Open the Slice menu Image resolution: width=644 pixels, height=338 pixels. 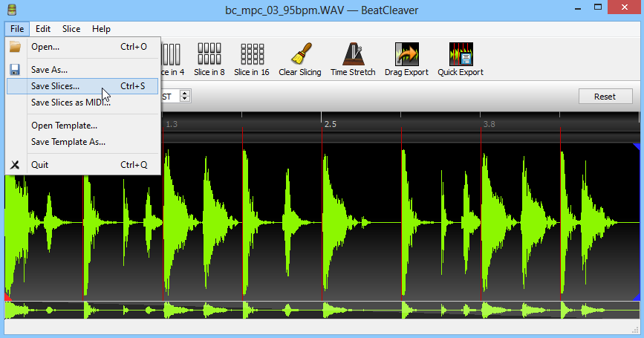tap(71, 29)
